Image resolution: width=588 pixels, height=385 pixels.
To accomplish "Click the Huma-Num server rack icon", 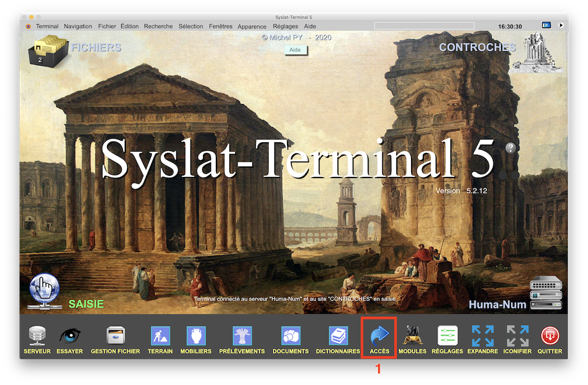I will click(546, 293).
